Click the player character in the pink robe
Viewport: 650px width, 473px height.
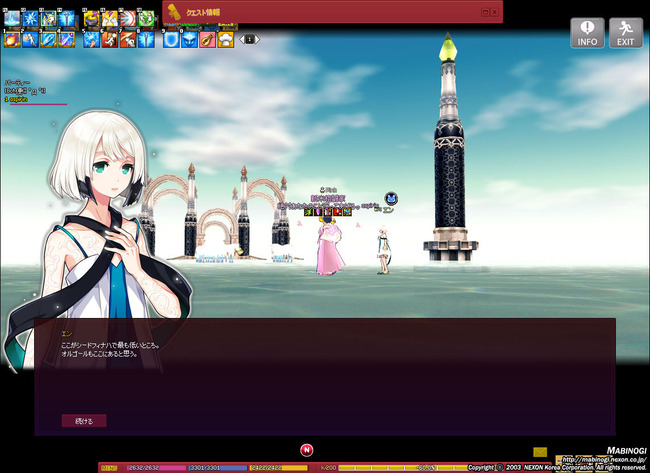[x=330, y=246]
